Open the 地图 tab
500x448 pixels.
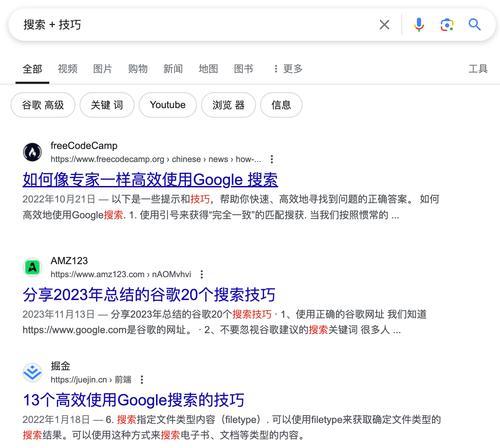[208, 69]
